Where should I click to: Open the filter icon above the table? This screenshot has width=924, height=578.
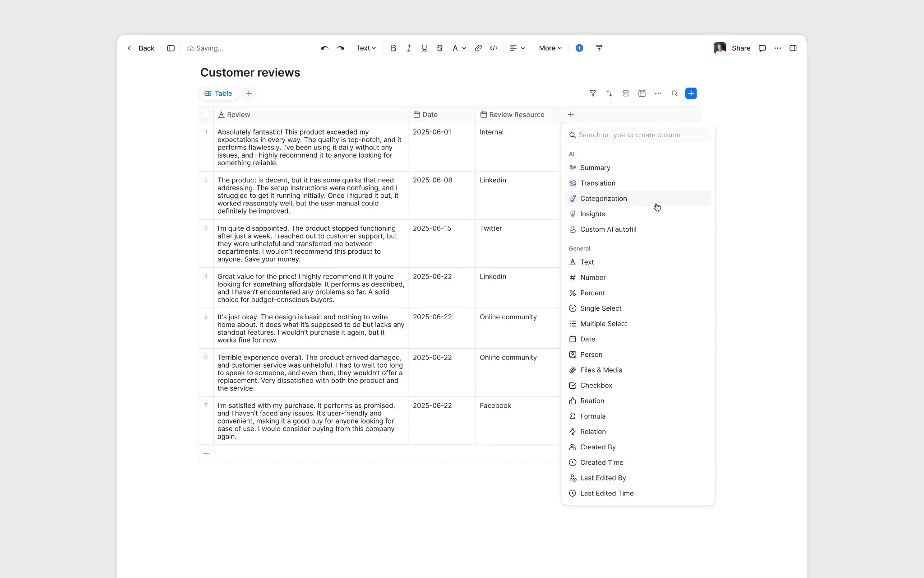coord(593,93)
